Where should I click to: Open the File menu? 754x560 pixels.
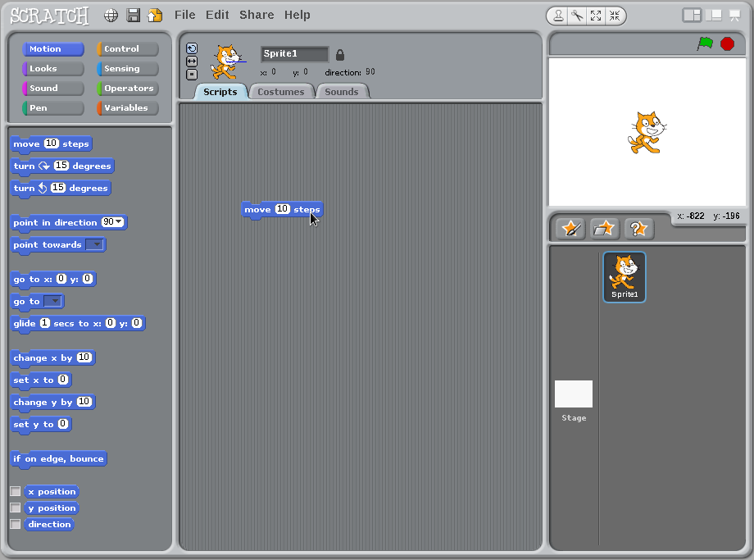pos(185,15)
